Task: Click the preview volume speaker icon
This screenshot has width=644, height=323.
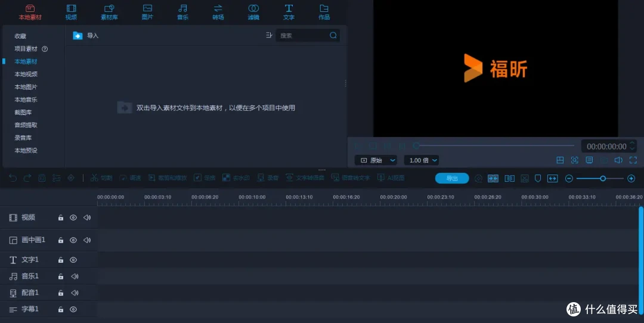Action: point(618,160)
